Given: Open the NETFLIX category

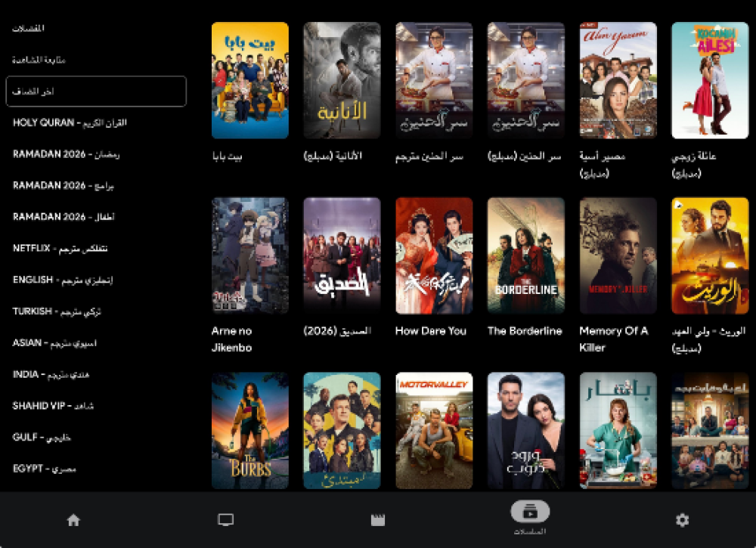Looking at the screenshot, I should click(60, 249).
